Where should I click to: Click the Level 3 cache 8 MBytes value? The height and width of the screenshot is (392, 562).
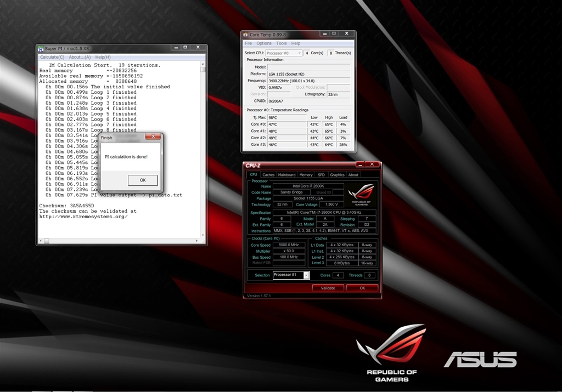pos(342,263)
